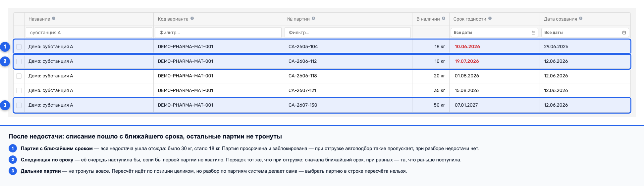This screenshot has height=186, width=644.
Task: Sort by № партии column header
Action: coord(298,19)
